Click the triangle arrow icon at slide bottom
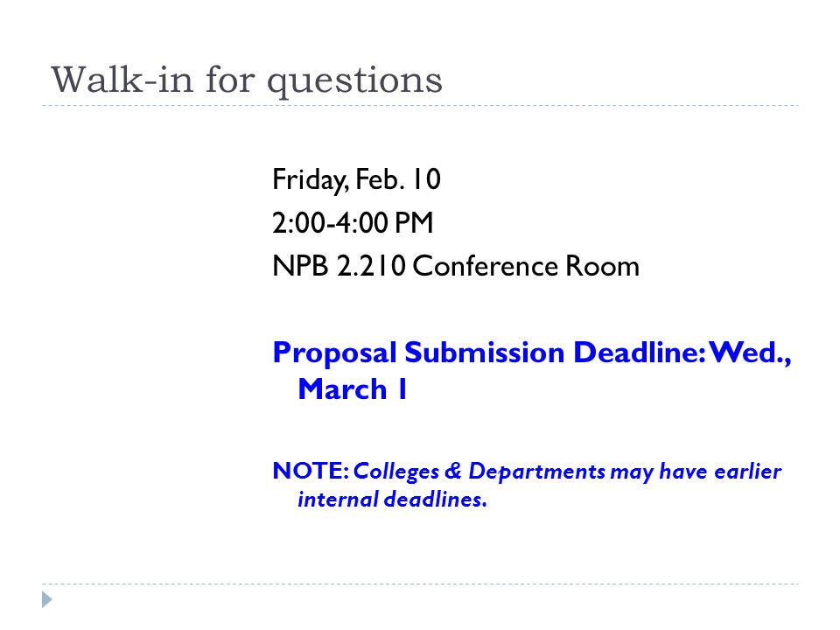The image size is (840, 630). coord(47,599)
